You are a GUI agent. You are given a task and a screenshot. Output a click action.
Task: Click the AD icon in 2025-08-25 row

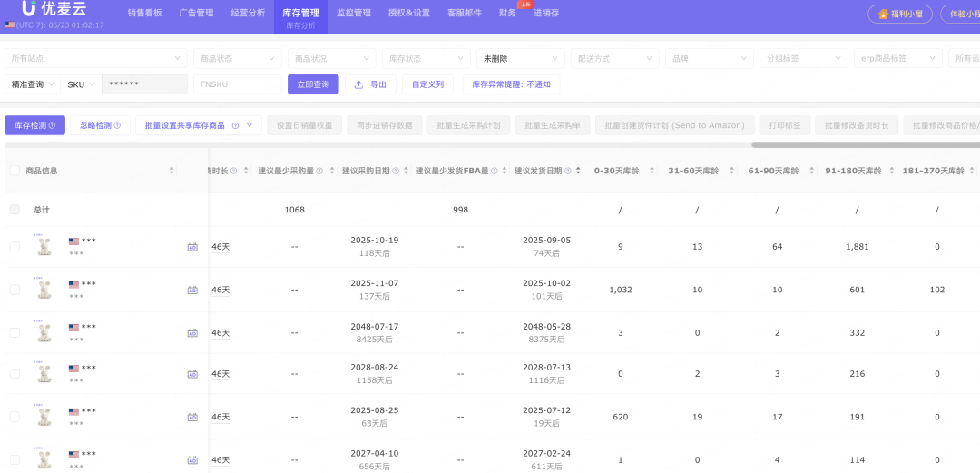click(192, 417)
